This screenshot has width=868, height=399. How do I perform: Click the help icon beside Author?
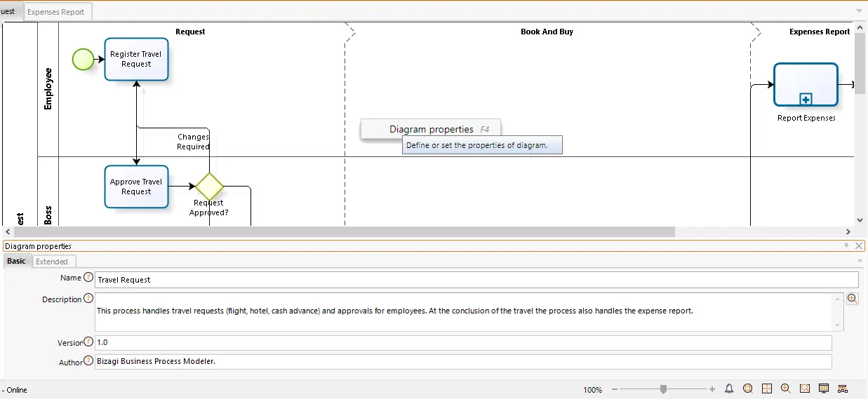pyautogui.click(x=88, y=360)
